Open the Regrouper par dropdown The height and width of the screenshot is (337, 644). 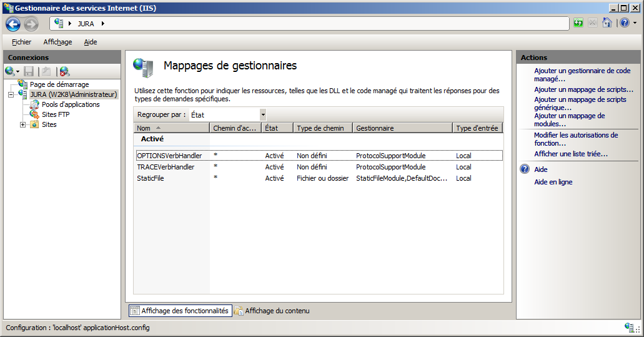click(263, 114)
